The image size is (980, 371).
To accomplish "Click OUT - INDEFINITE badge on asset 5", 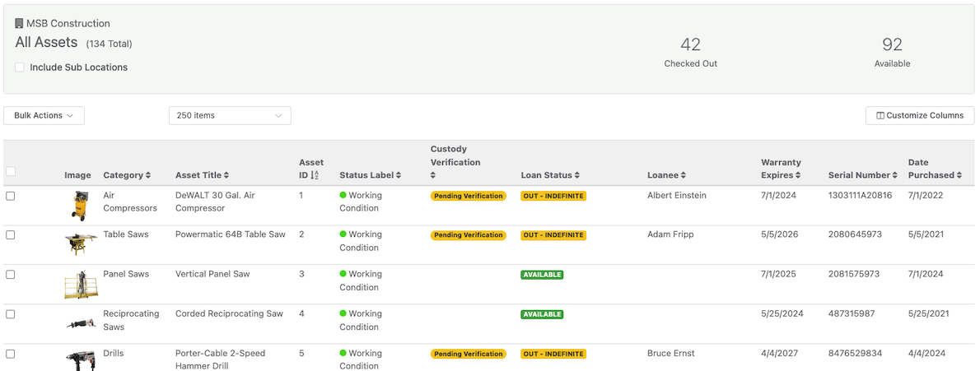I will (553, 354).
